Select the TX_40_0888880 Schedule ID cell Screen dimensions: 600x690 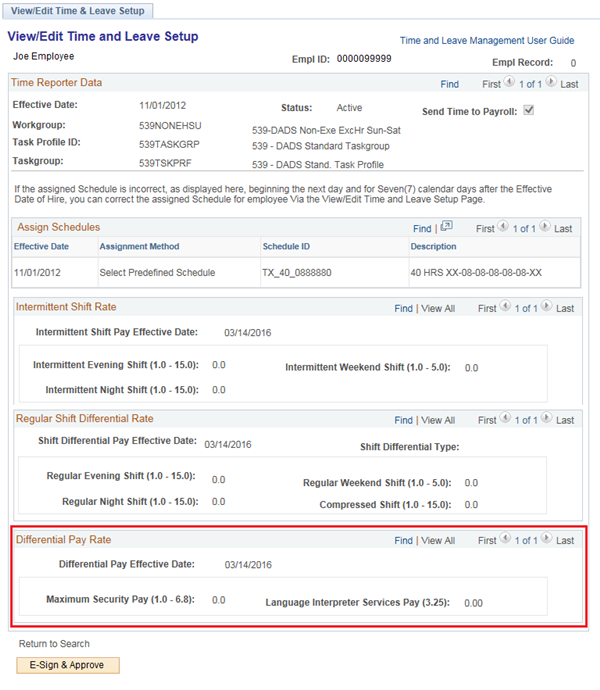(297, 272)
